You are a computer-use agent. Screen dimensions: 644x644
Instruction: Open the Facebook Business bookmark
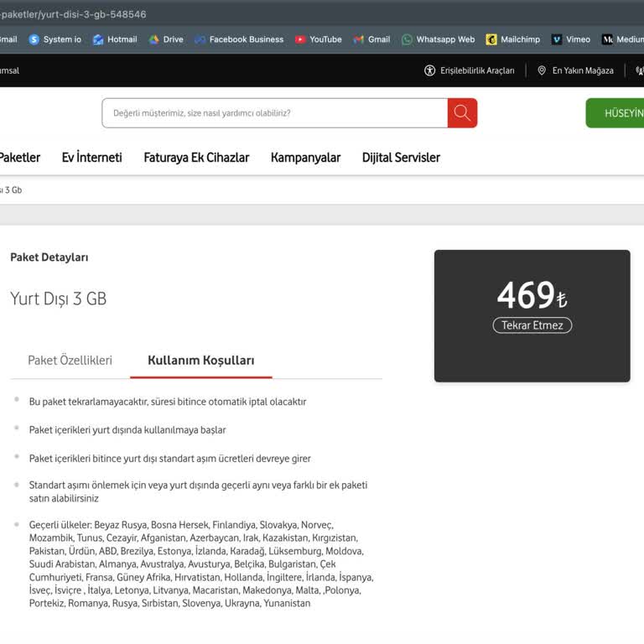pyautogui.click(x=239, y=39)
